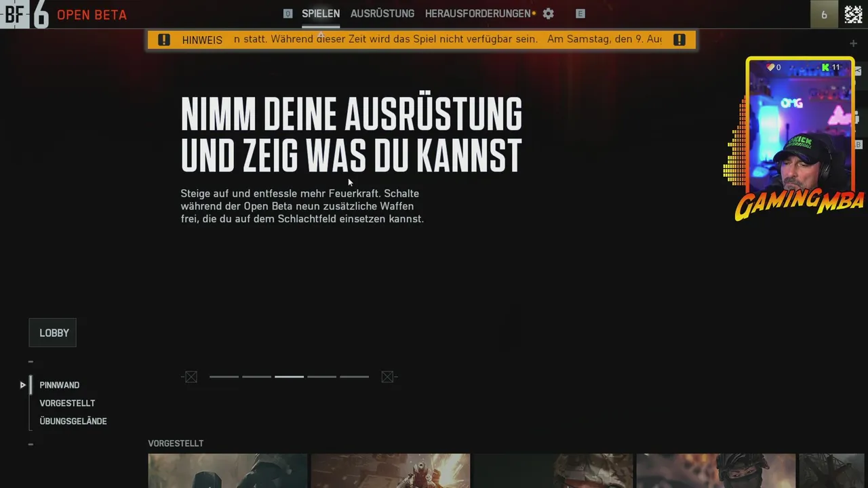Open the player avatar icon top right
The width and height of the screenshot is (868, 488).
tap(853, 14)
